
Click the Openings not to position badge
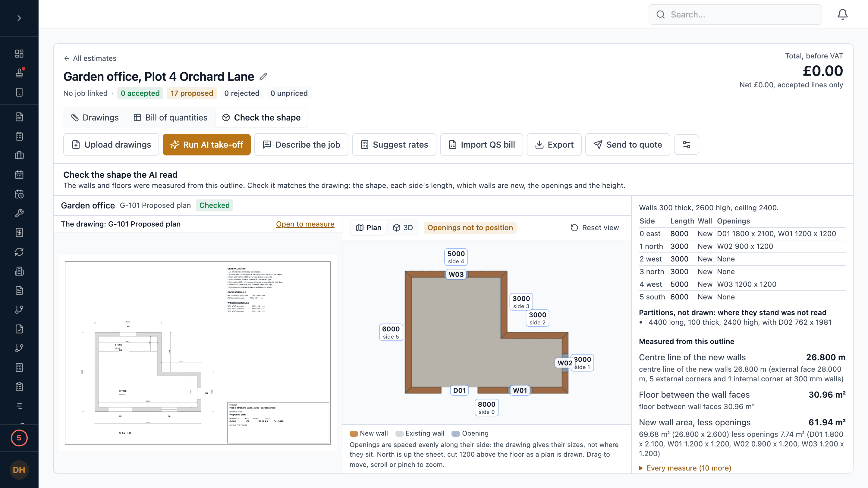click(470, 228)
